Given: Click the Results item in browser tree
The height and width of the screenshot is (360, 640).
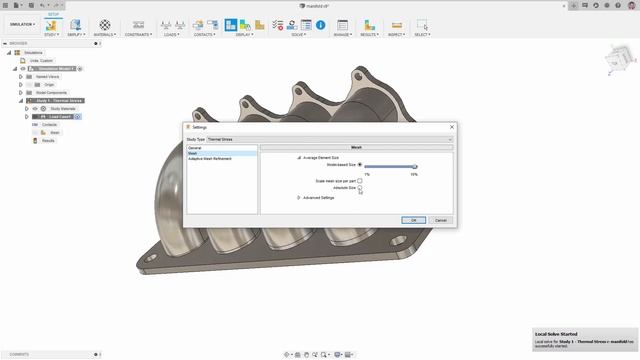Looking at the screenshot, I should click(48, 140).
